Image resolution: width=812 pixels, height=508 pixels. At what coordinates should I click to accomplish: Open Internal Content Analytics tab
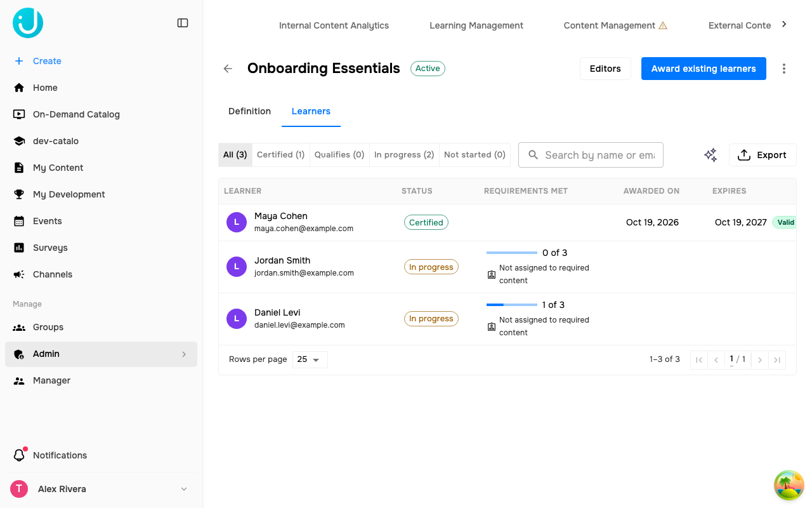(334, 25)
